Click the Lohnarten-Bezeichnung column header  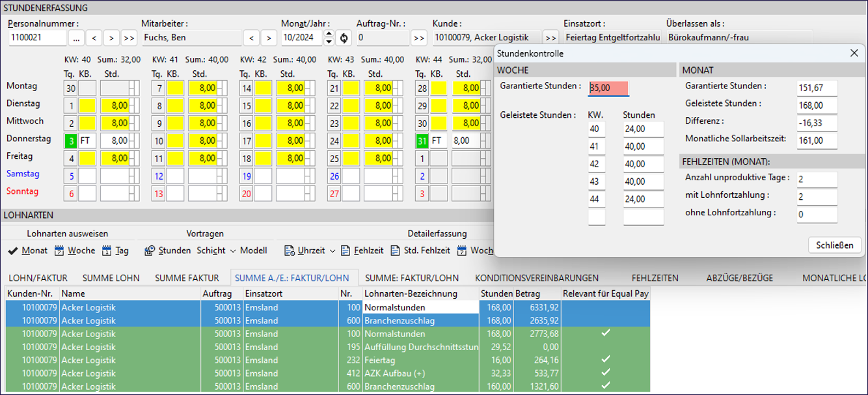tap(421, 294)
